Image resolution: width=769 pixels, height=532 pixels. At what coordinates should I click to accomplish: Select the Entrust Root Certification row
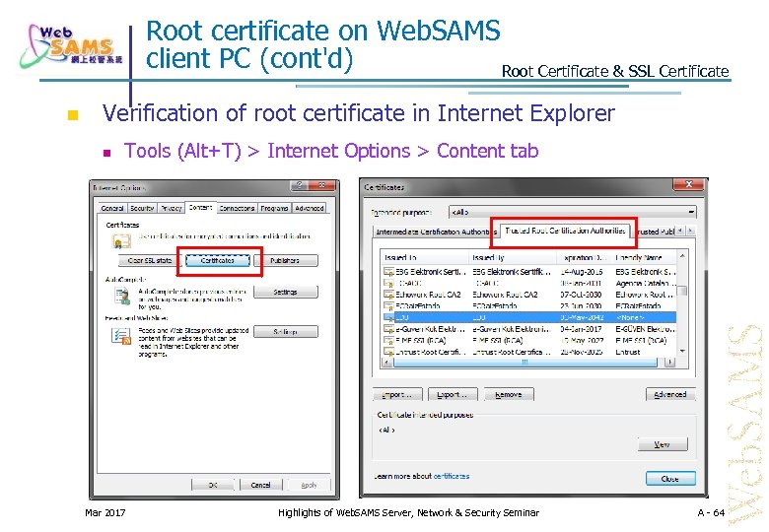point(529,352)
